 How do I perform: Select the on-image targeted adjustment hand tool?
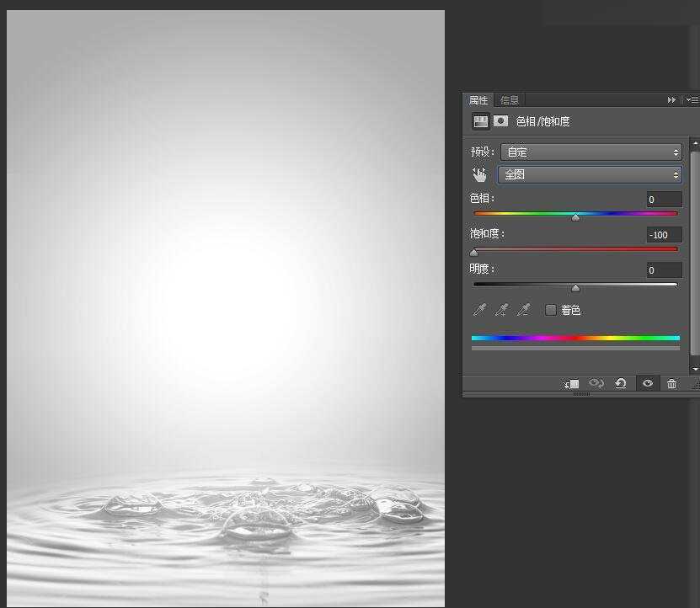pyautogui.click(x=480, y=175)
